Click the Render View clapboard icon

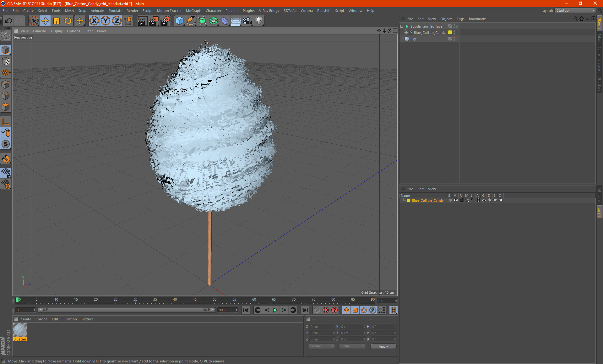coord(142,21)
